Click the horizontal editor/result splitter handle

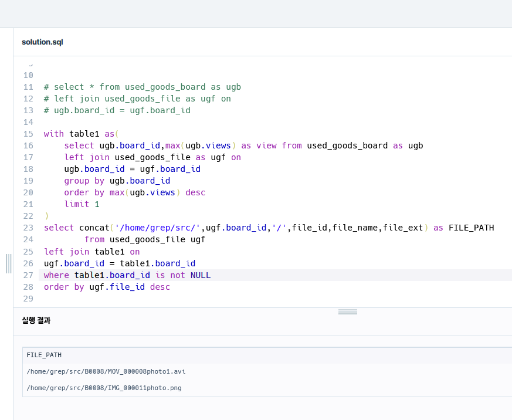348,312
